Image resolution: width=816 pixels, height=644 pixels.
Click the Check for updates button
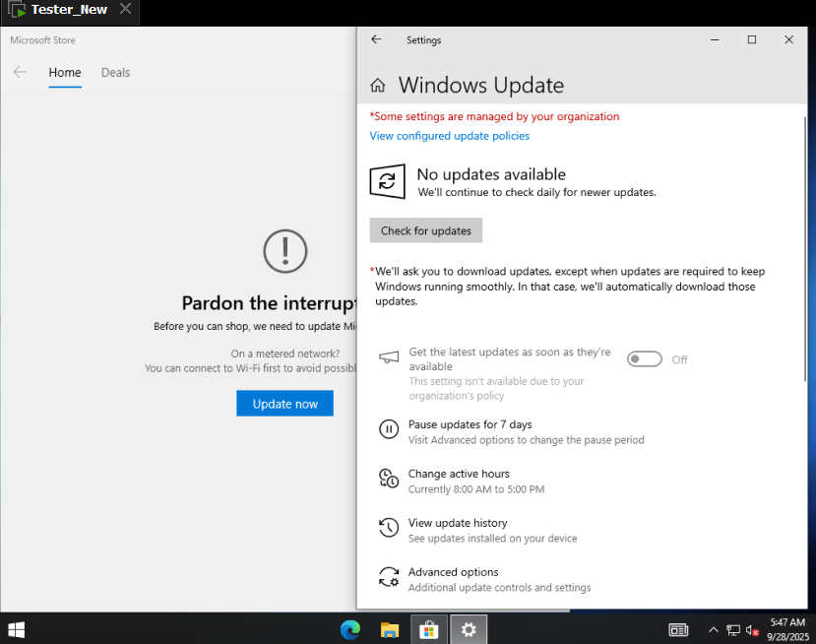[425, 230]
